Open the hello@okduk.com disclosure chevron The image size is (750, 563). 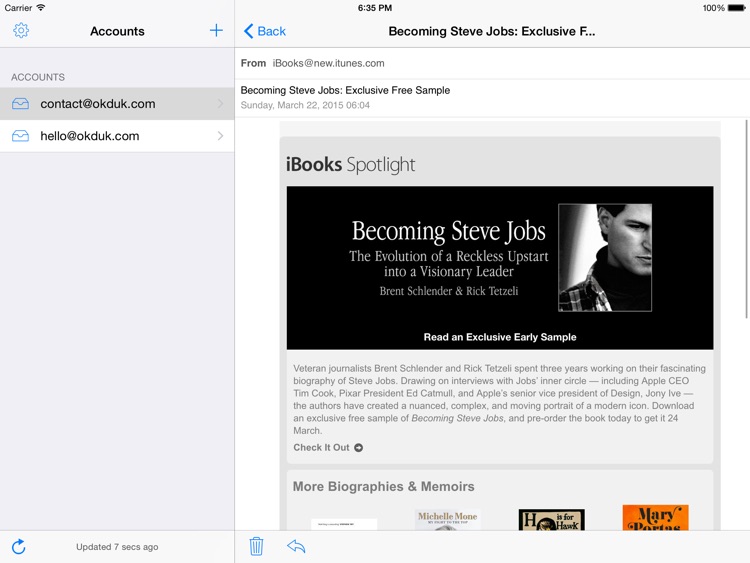coord(221,136)
